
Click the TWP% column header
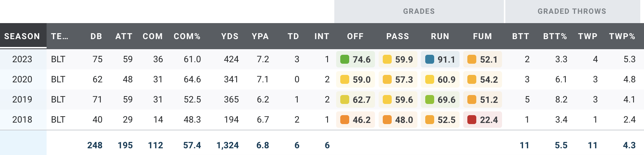pyautogui.click(x=622, y=36)
